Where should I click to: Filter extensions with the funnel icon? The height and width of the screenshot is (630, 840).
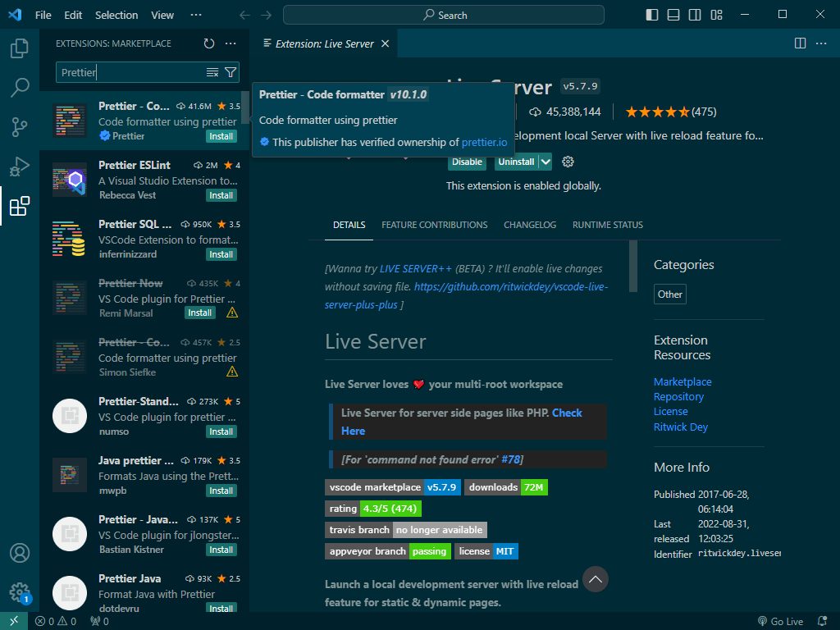click(x=231, y=72)
